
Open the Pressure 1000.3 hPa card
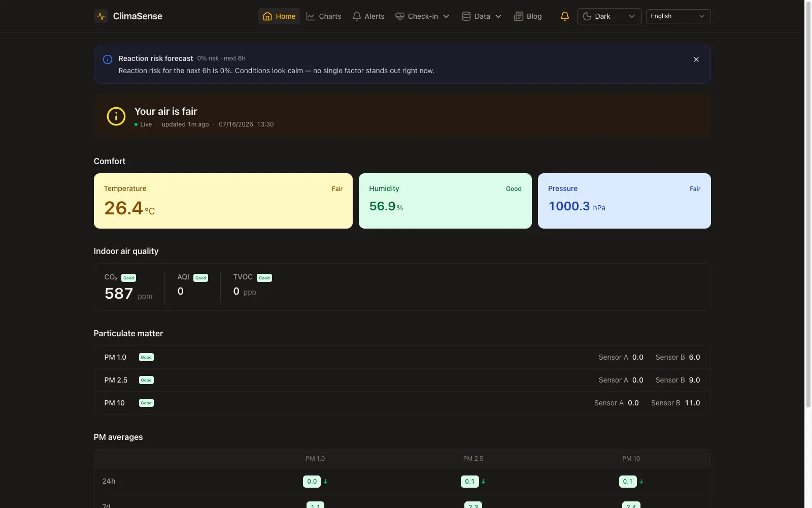point(624,201)
